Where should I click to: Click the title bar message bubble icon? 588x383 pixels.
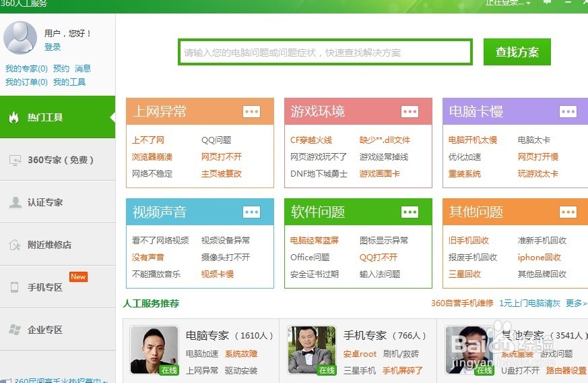[548, 2]
